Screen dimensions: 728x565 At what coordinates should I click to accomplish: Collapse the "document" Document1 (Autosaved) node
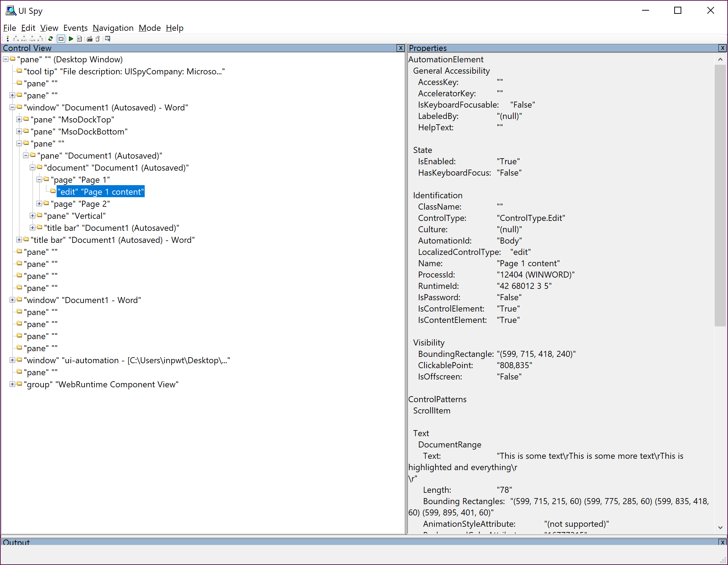[33, 167]
